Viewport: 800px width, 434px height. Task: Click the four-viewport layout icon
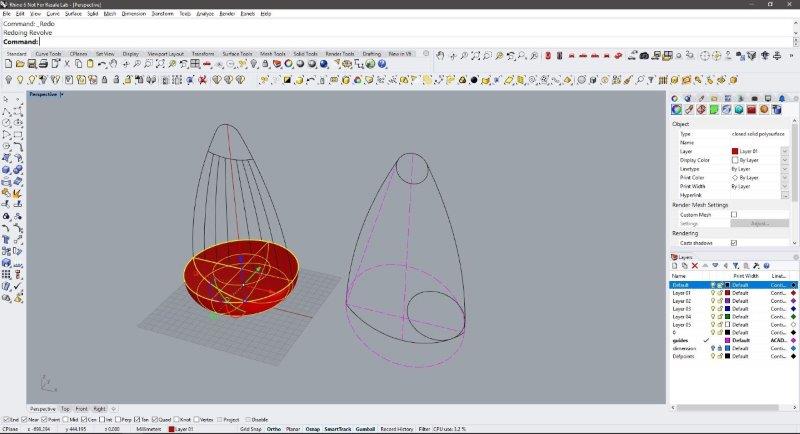(195, 64)
